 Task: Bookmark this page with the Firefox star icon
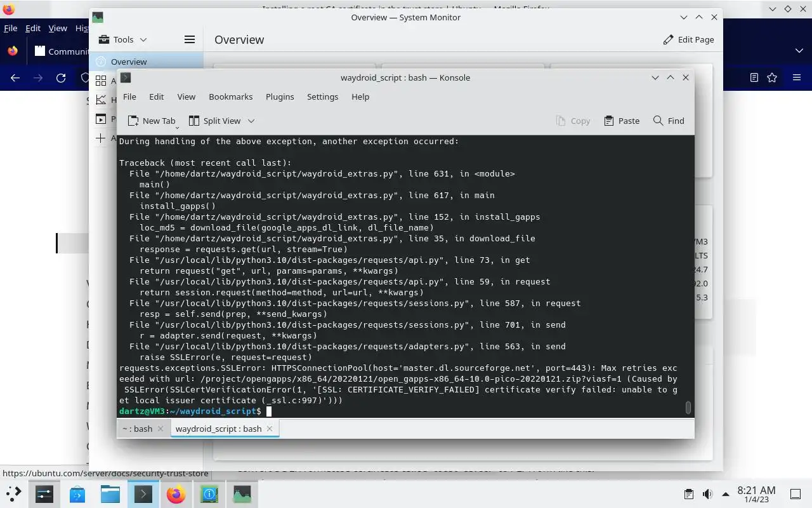click(x=772, y=77)
